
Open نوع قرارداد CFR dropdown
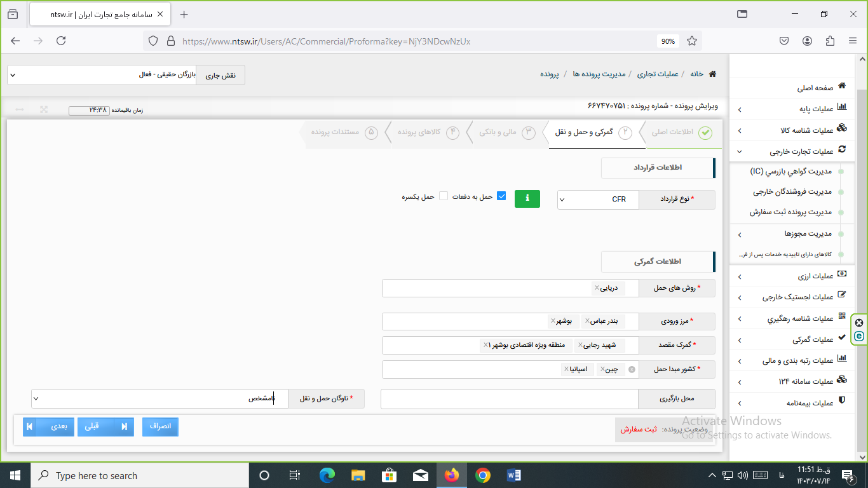(598, 200)
